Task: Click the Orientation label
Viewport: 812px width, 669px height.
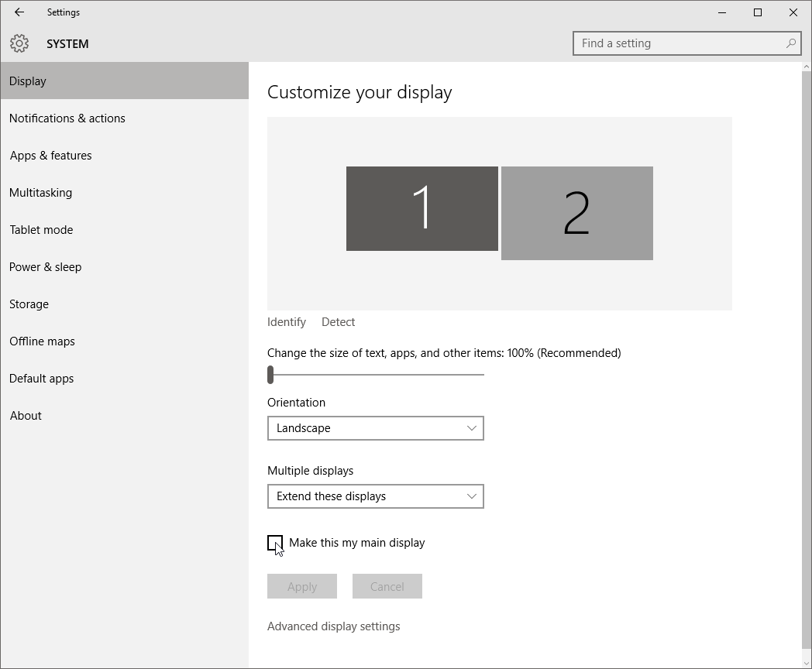Action: click(x=296, y=403)
